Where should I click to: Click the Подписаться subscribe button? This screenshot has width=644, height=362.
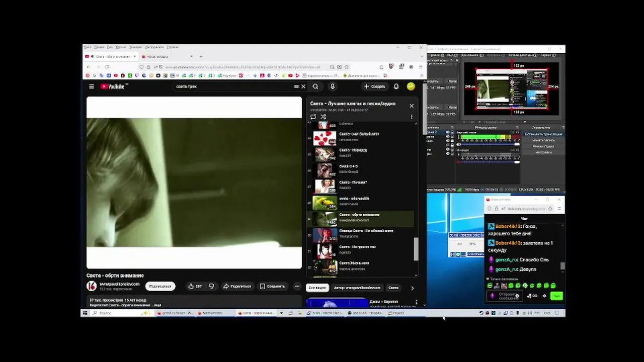(x=160, y=286)
